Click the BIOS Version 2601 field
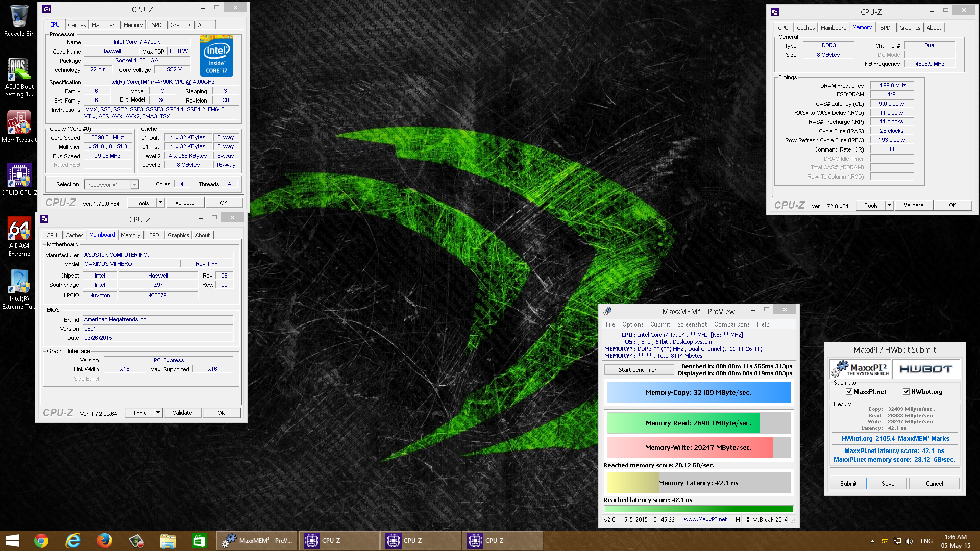Screen dimensions: 980x551 click(x=158, y=329)
